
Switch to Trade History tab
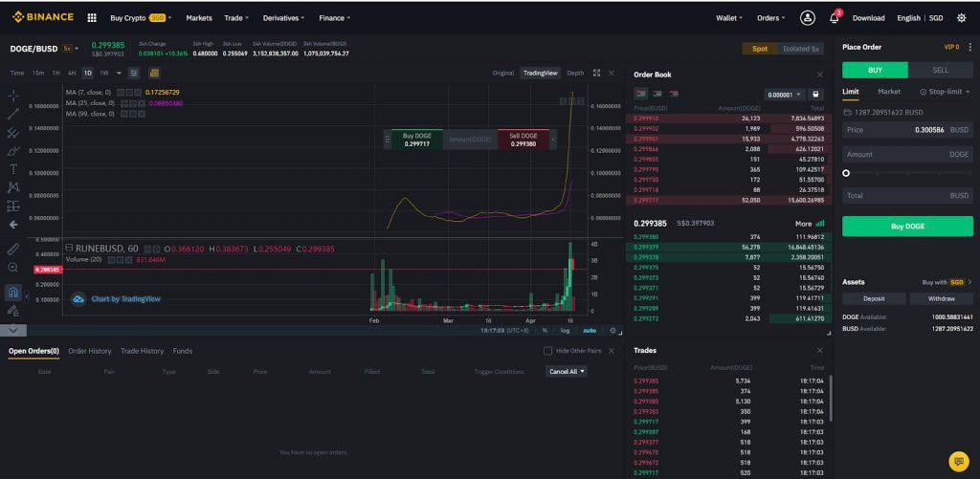click(x=142, y=351)
